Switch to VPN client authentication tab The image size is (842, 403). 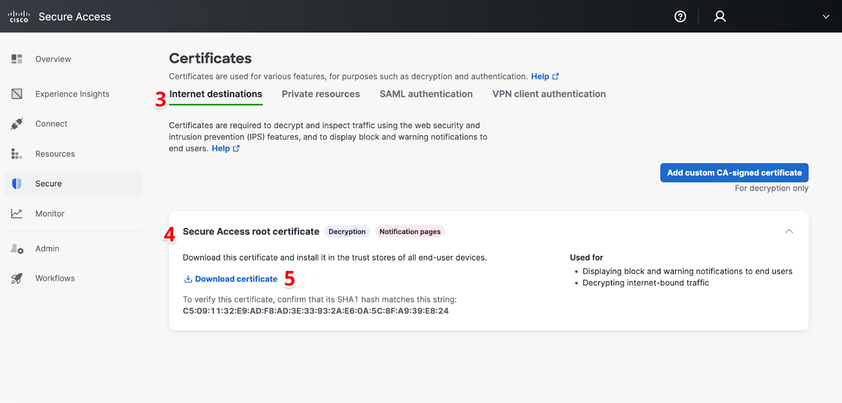tap(549, 94)
